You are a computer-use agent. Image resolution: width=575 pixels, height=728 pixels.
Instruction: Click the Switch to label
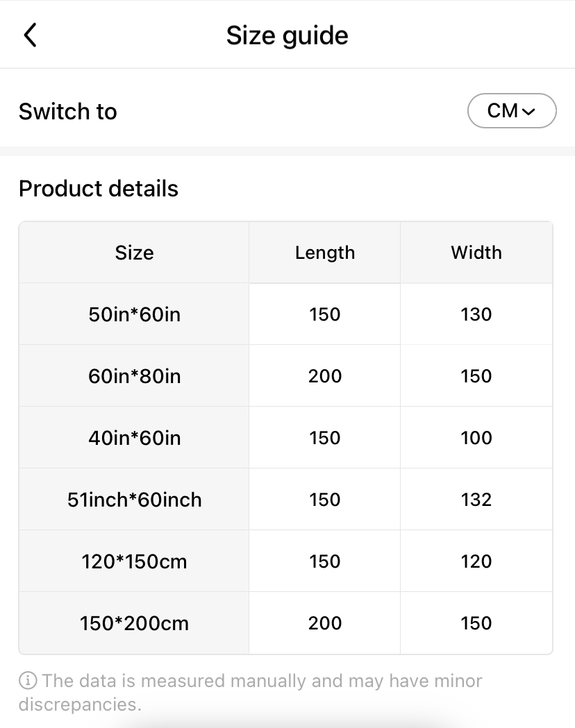tap(68, 112)
